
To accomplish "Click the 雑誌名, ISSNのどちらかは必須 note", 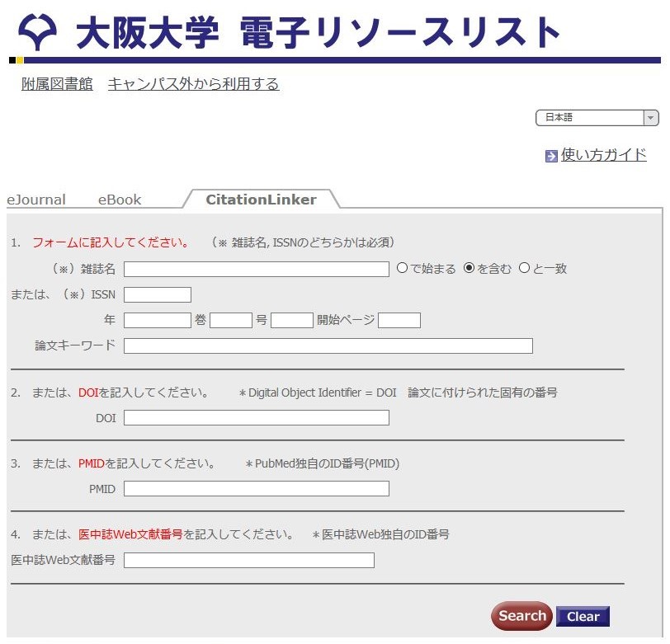I will coord(303,242).
